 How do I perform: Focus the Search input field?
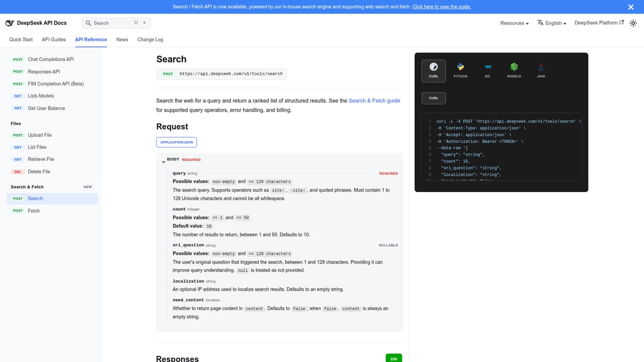116,23
